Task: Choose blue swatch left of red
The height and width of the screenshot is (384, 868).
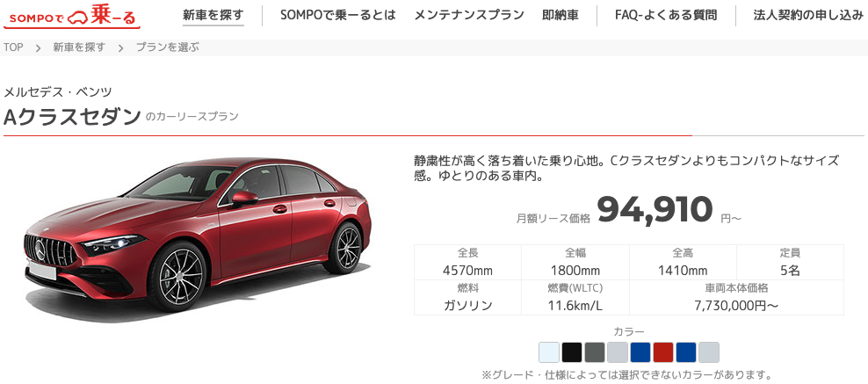Action: click(x=640, y=351)
